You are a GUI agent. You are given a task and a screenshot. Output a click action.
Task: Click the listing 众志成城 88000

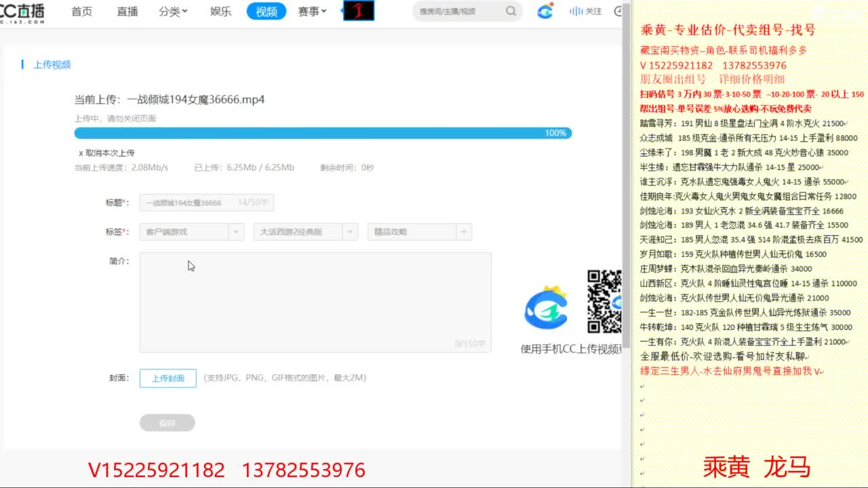pyautogui.click(x=749, y=138)
